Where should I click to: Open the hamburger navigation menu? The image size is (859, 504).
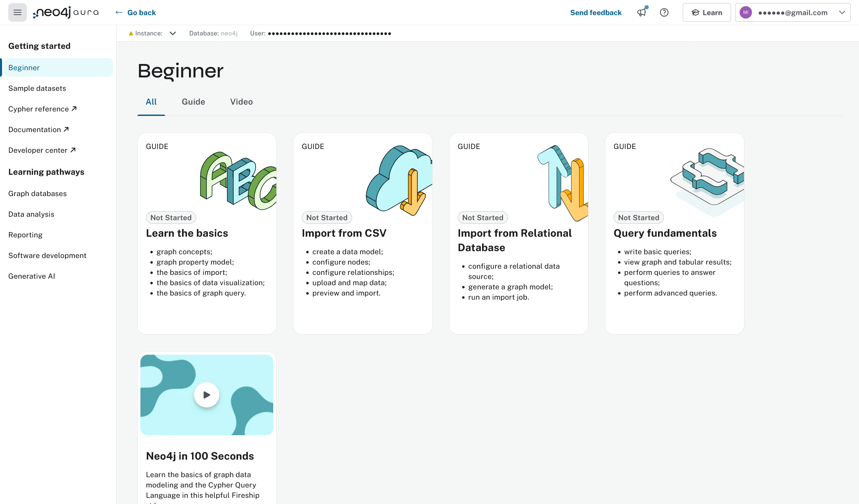tap(18, 13)
